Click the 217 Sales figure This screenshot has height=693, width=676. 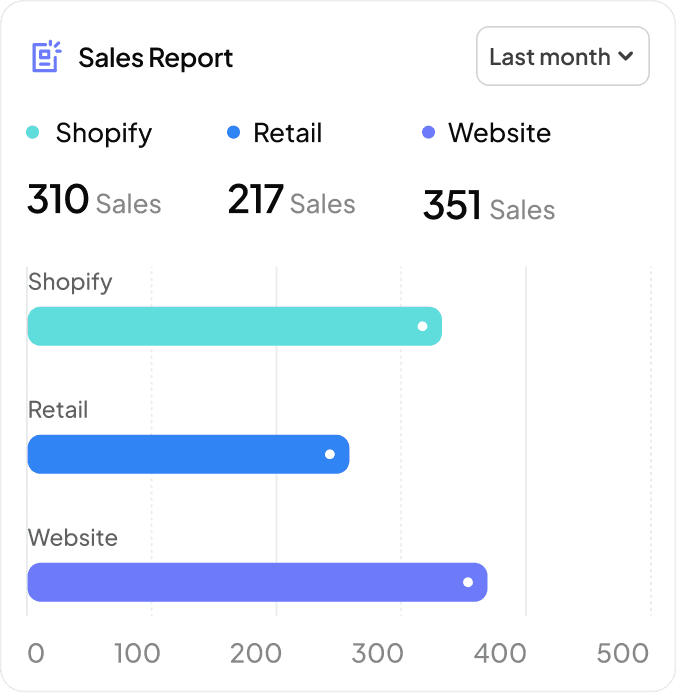point(292,199)
